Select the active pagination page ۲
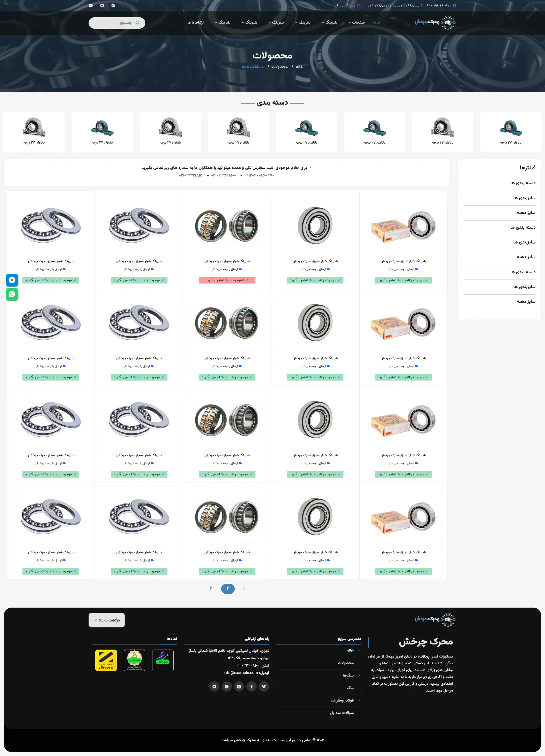The height and width of the screenshot is (756, 545). [x=228, y=588]
